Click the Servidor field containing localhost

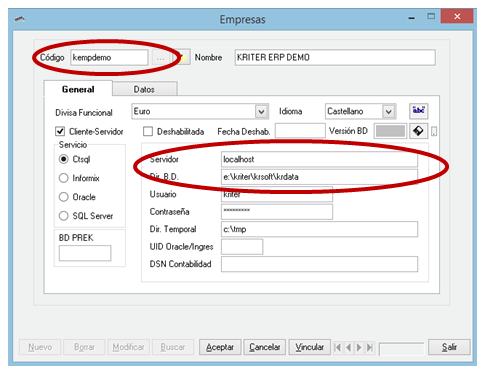319,159
